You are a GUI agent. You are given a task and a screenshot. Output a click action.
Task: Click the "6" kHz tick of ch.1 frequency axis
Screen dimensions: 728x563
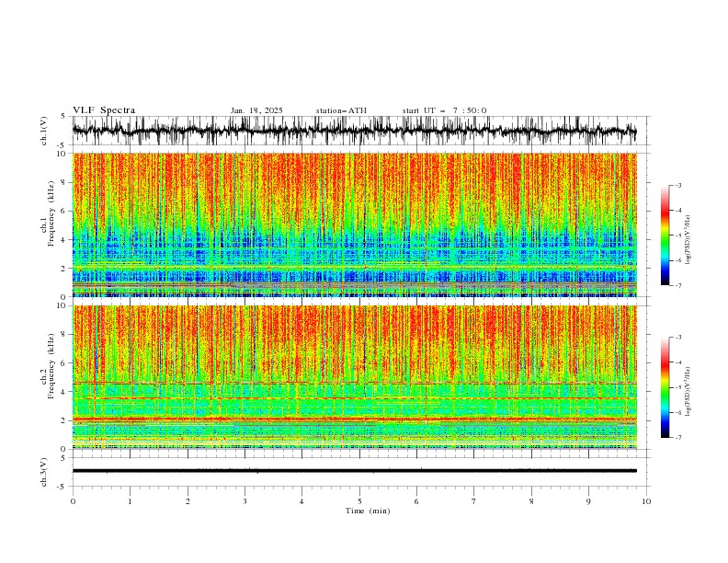tap(64, 211)
